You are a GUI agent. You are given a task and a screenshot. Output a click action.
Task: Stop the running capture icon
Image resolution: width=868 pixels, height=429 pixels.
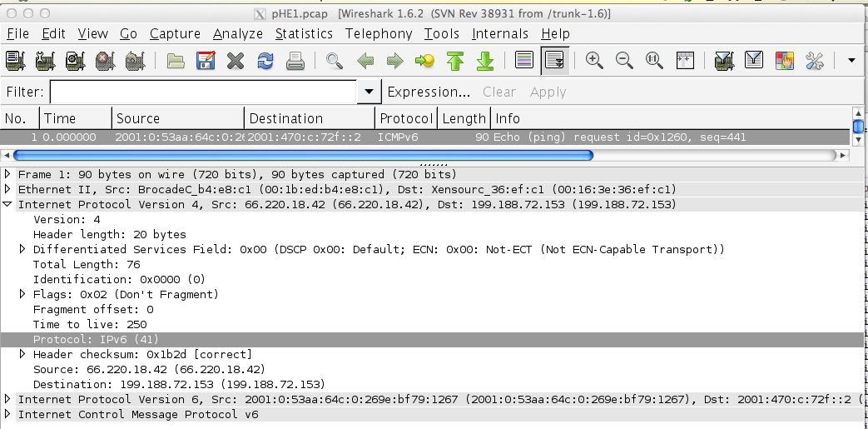(x=105, y=61)
